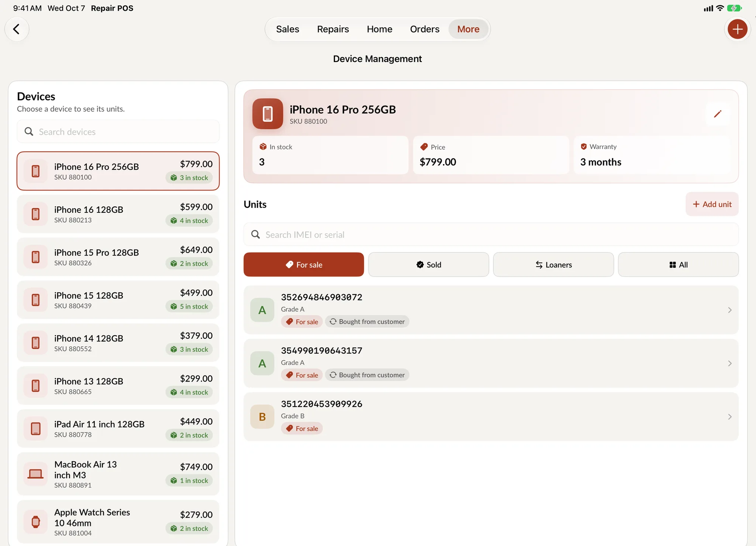
Task: Click the 4 in stock badge for iPhone 16 128GB
Action: pyautogui.click(x=189, y=220)
